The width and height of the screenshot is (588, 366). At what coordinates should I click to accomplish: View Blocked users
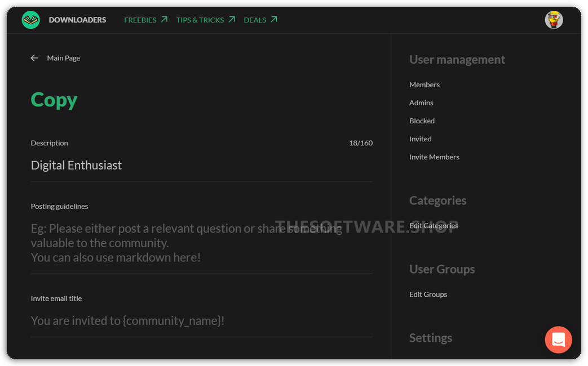(422, 120)
